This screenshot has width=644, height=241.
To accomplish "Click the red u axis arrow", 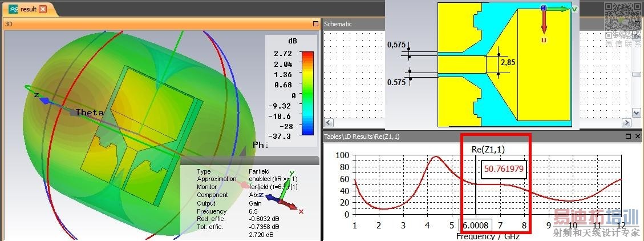I will coord(544,23).
